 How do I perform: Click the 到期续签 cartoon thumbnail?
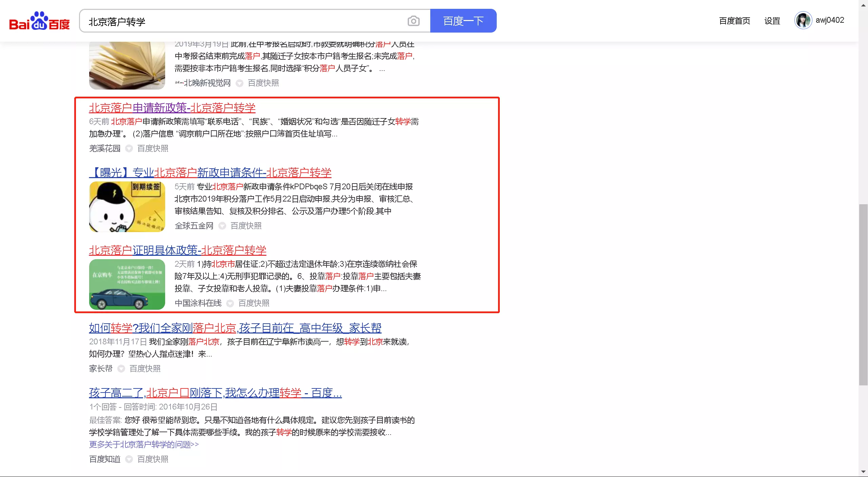pos(127,207)
